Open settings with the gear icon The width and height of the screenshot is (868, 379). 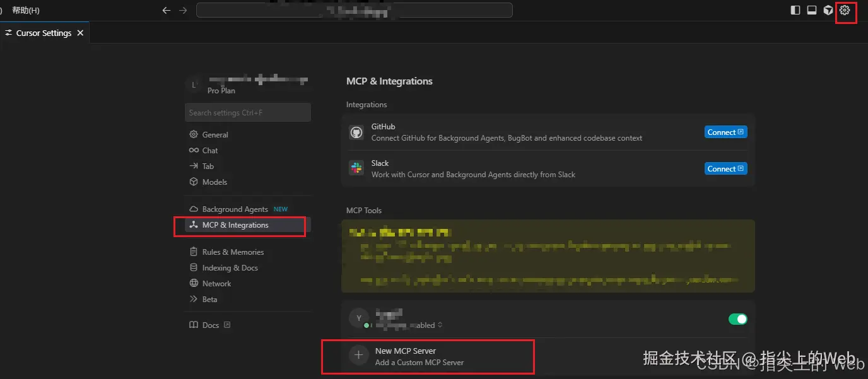[x=845, y=10]
